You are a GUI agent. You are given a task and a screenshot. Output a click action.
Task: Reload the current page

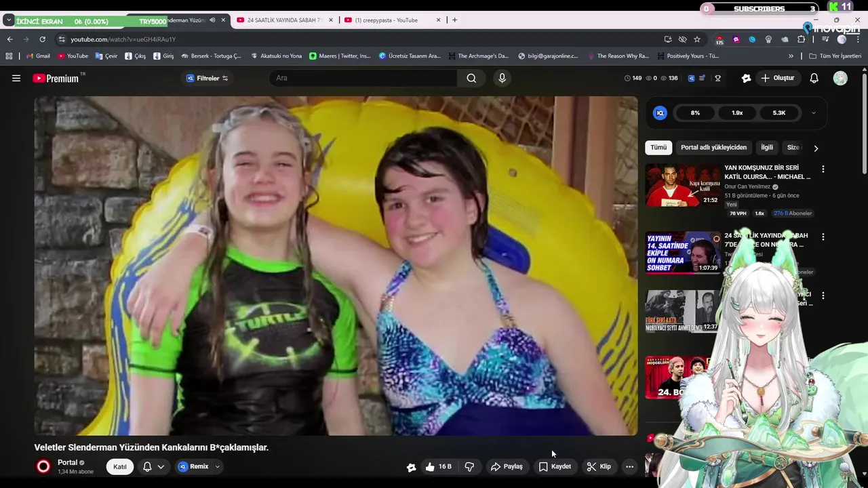click(42, 39)
